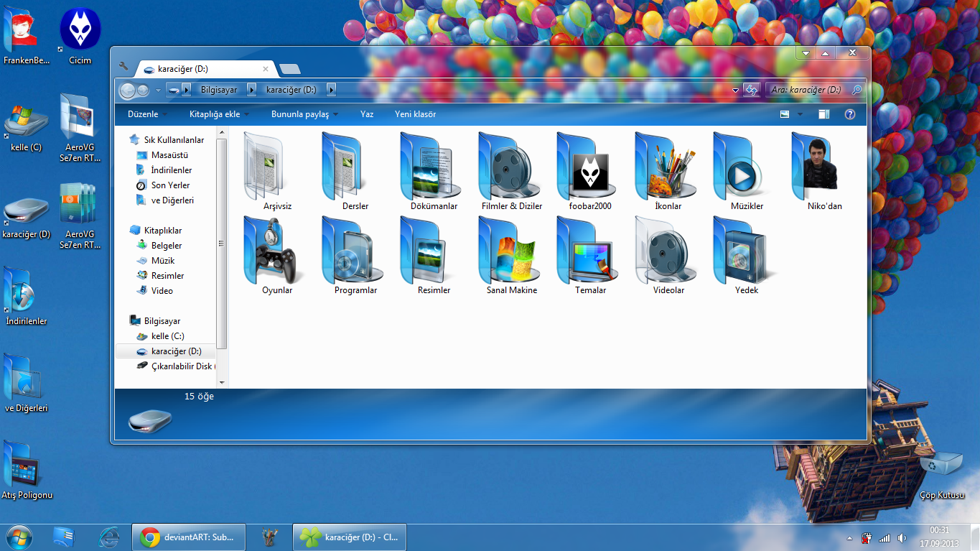Click the change view icon button
Image resolution: width=980 pixels, height=551 pixels.
(785, 114)
